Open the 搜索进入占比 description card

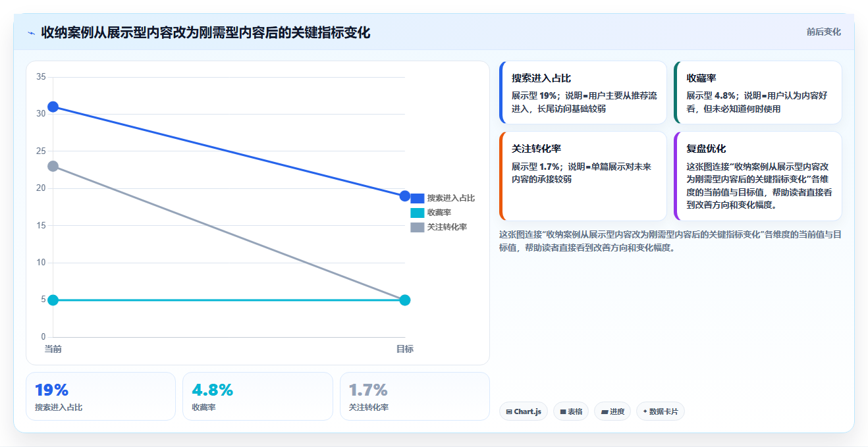click(x=583, y=93)
